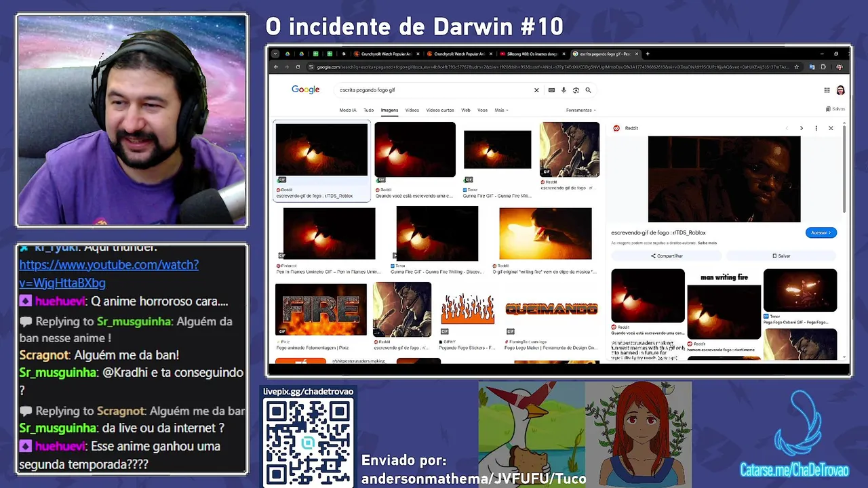868x488 pixels.
Task: Show next image in preview panel
Action: [801, 128]
